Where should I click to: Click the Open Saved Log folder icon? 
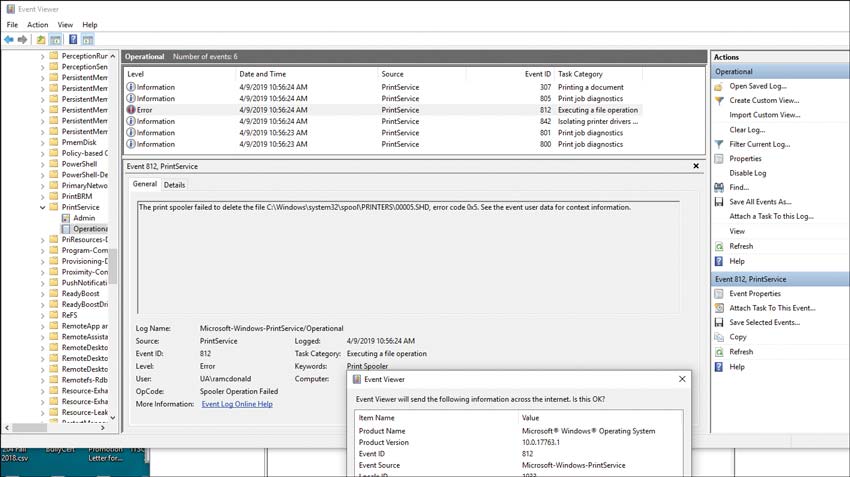click(x=719, y=86)
